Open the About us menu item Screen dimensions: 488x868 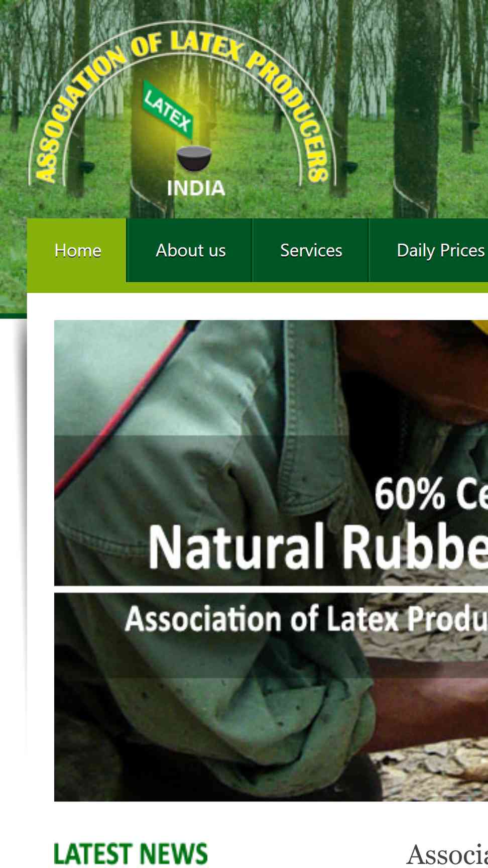click(x=190, y=250)
